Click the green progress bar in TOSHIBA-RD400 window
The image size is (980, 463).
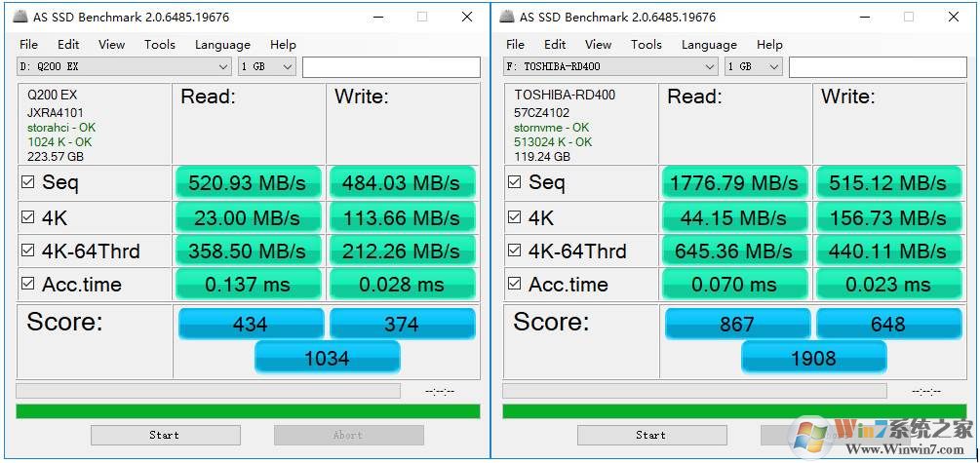tap(734, 411)
